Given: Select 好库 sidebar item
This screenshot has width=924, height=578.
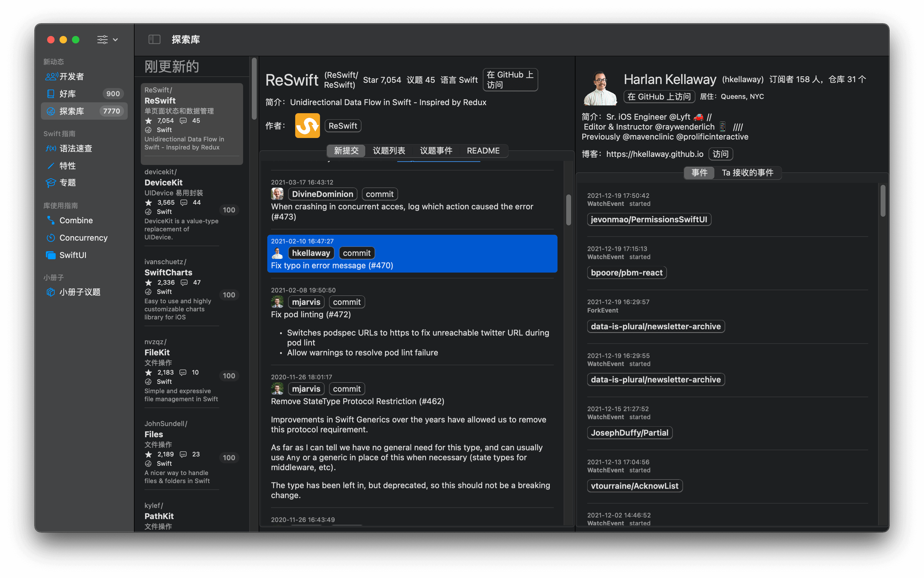Looking at the screenshot, I should tap(84, 94).
